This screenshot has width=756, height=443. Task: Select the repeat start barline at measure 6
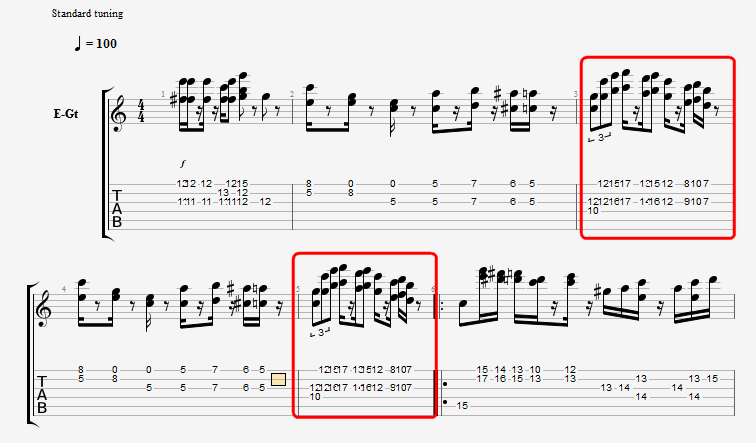439,307
